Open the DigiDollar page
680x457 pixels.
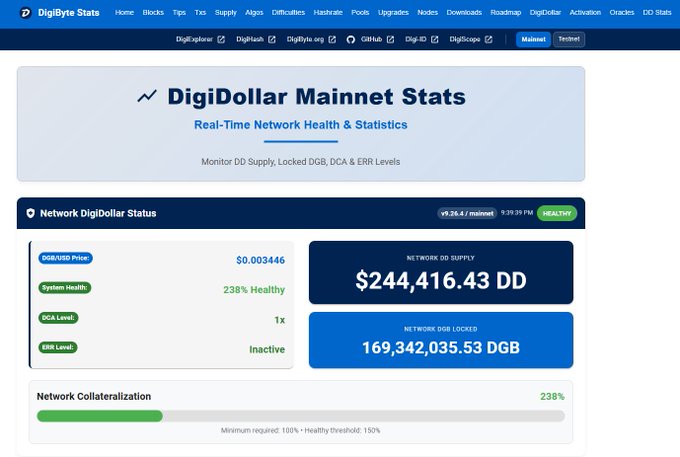(545, 13)
